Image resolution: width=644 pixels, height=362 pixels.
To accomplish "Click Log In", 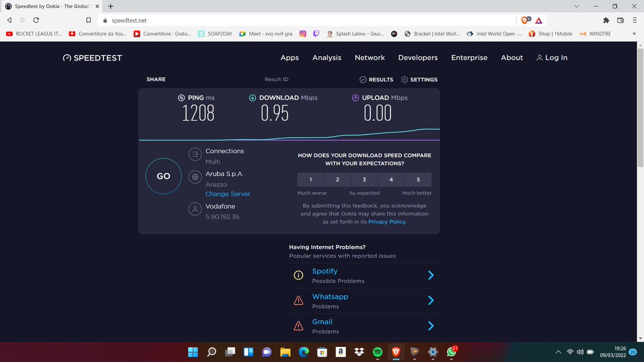I will (x=552, y=58).
